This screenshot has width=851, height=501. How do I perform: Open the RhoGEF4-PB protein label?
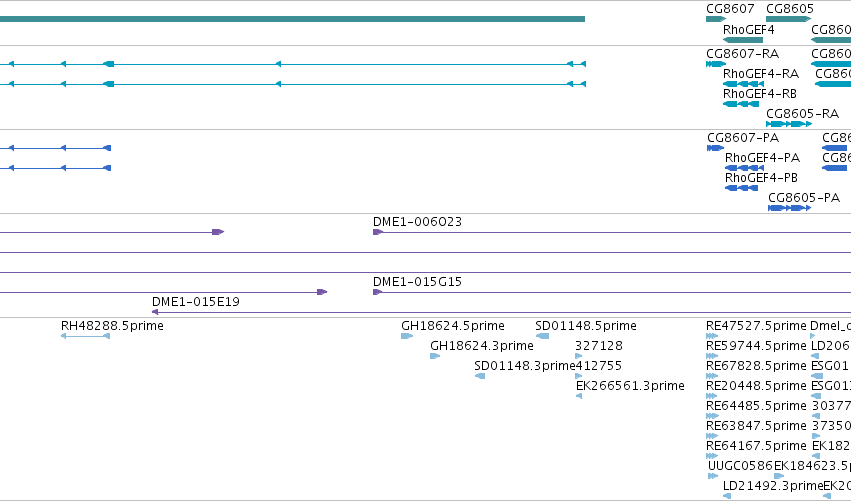tap(761, 178)
